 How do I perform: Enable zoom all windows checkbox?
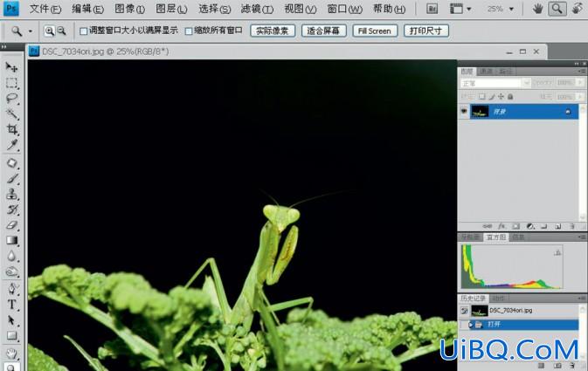pos(189,31)
